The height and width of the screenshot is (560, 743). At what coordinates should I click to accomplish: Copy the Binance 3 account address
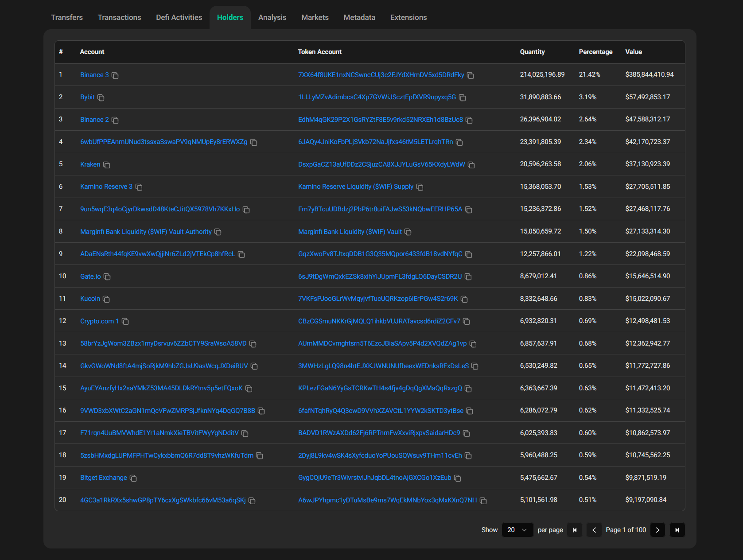(x=115, y=75)
